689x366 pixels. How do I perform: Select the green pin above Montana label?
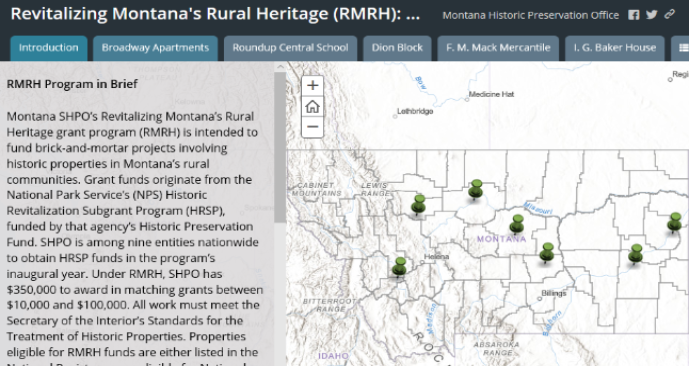tap(517, 224)
